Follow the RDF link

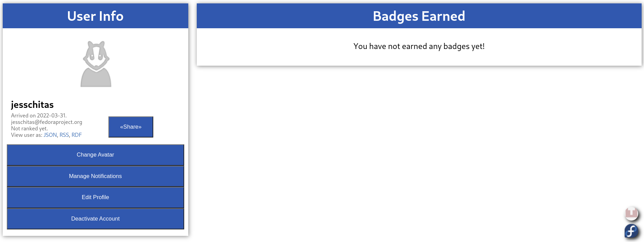tap(76, 135)
